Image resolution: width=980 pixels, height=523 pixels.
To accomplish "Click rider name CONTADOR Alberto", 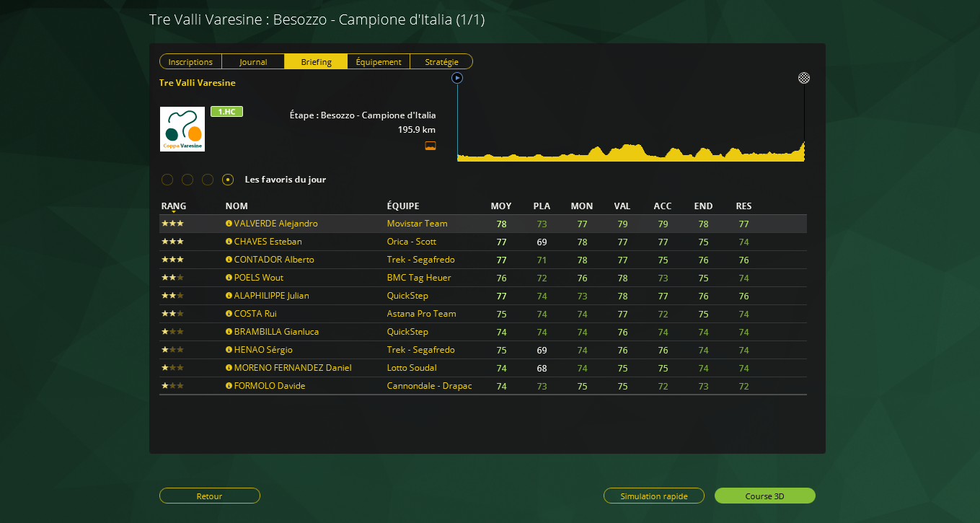I will (x=274, y=260).
